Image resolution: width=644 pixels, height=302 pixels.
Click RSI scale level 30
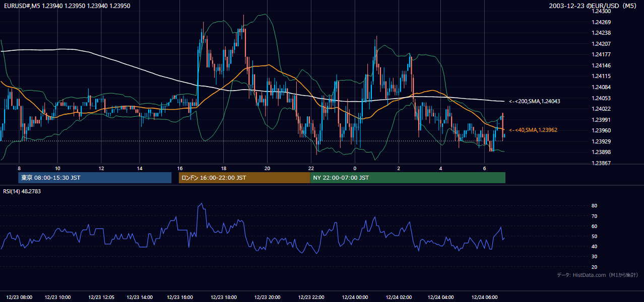pyautogui.click(x=594, y=257)
